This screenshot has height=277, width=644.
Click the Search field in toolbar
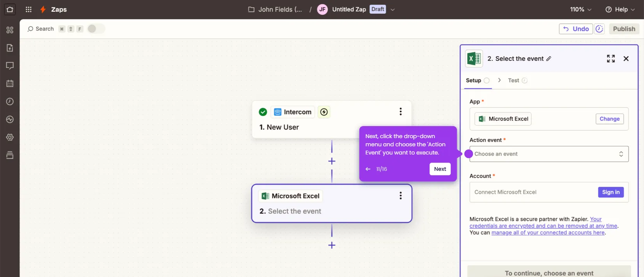(x=45, y=29)
